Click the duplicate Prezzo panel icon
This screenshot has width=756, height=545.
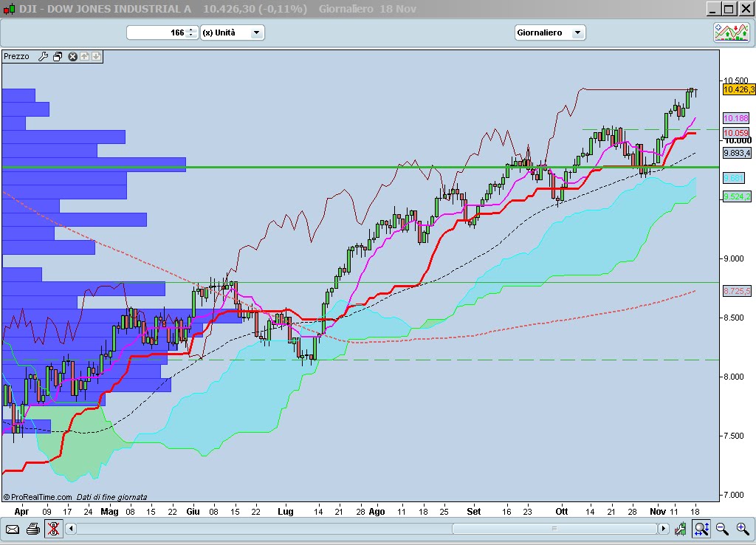pos(58,56)
